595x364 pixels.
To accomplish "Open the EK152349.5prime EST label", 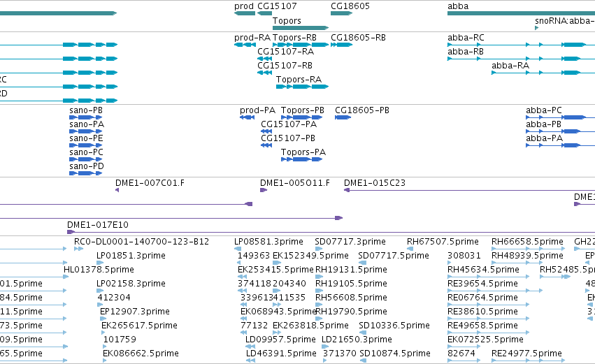I will click(x=310, y=256).
